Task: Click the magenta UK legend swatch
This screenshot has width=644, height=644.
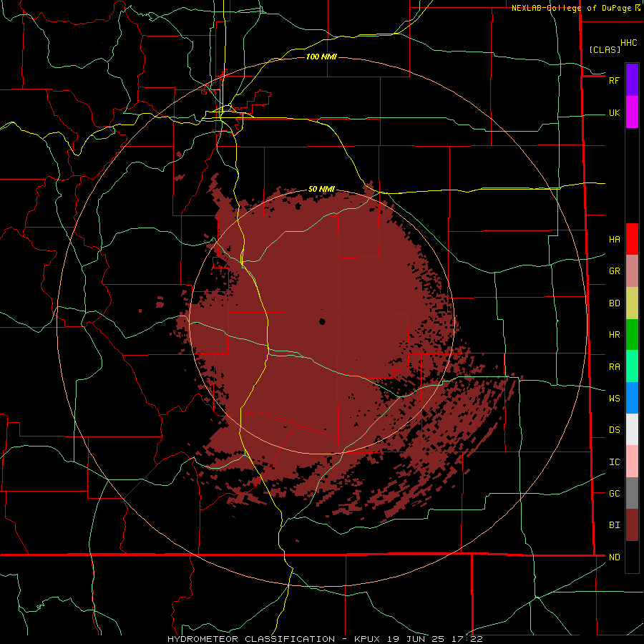Action: pos(632,112)
